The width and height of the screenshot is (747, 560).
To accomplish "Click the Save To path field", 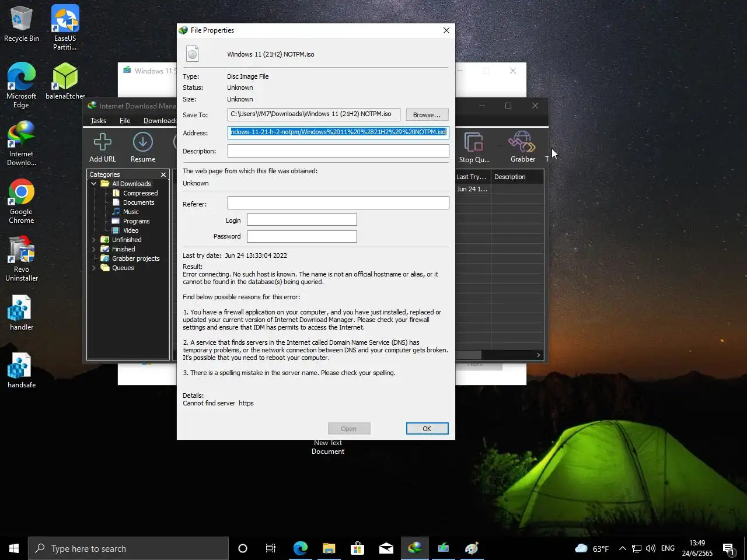I will pyautogui.click(x=314, y=114).
